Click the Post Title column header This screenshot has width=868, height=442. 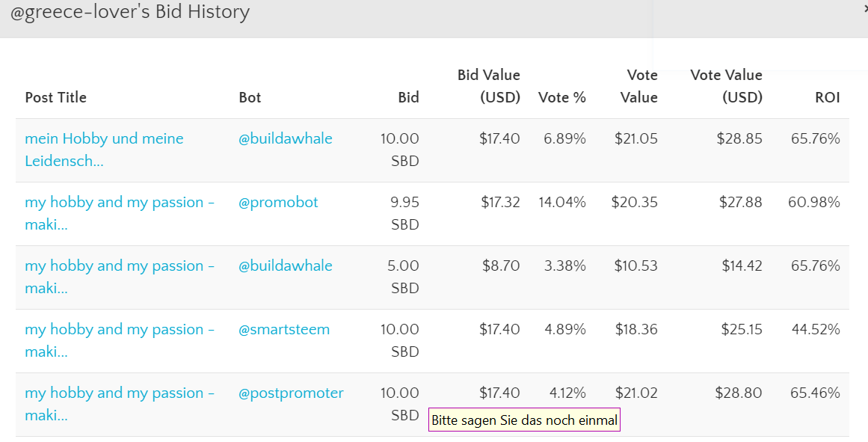coord(56,97)
